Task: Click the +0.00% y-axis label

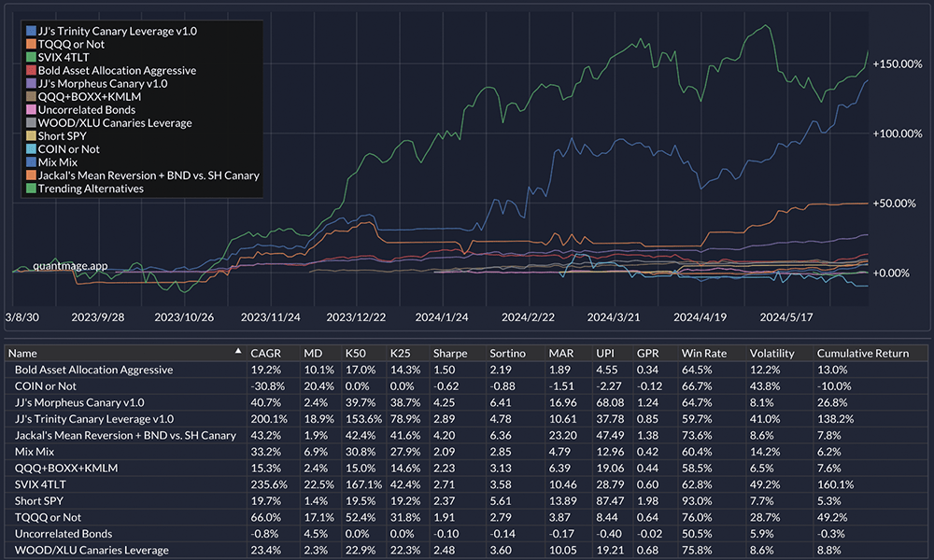Action: [x=891, y=273]
